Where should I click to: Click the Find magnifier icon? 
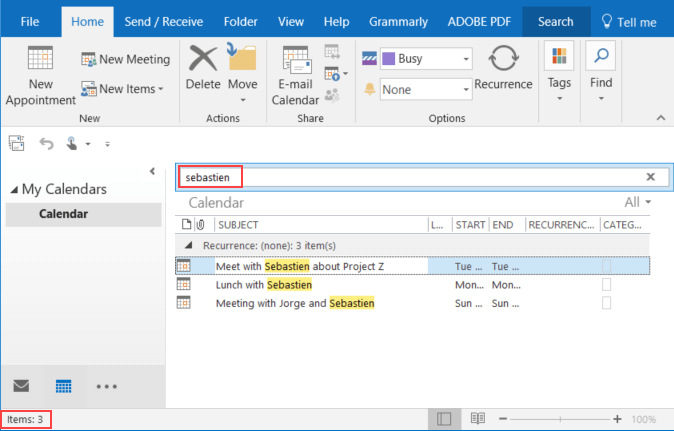pos(600,56)
